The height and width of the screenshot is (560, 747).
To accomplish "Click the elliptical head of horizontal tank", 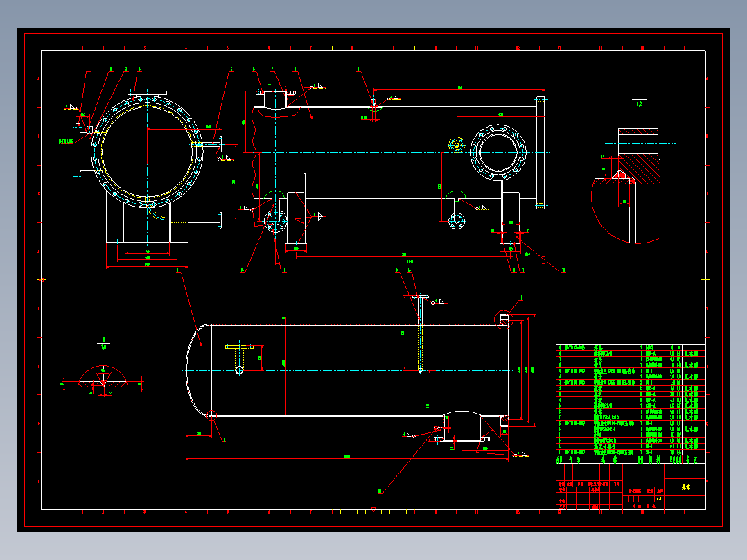I will (x=199, y=370).
